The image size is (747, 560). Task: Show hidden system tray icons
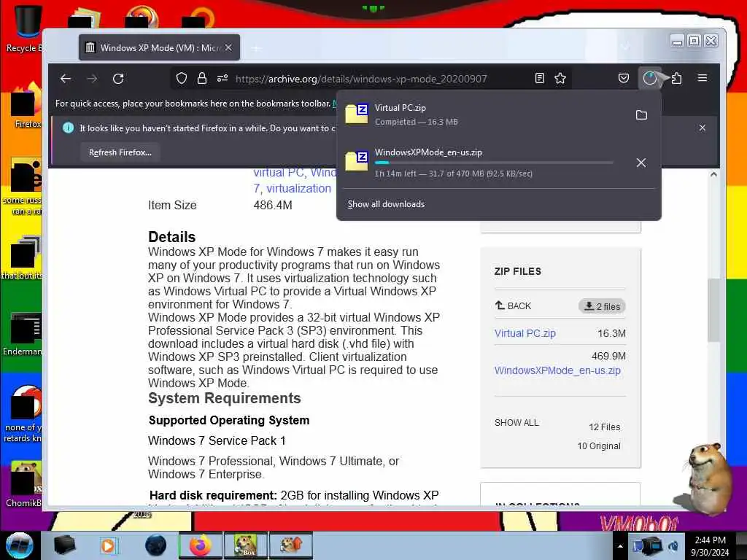tap(620, 546)
